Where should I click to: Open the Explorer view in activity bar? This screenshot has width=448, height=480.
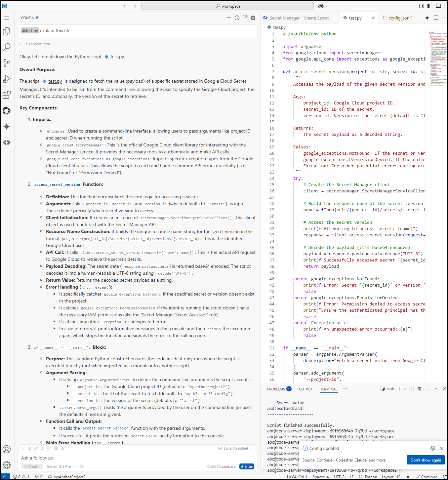tap(7, 31)
